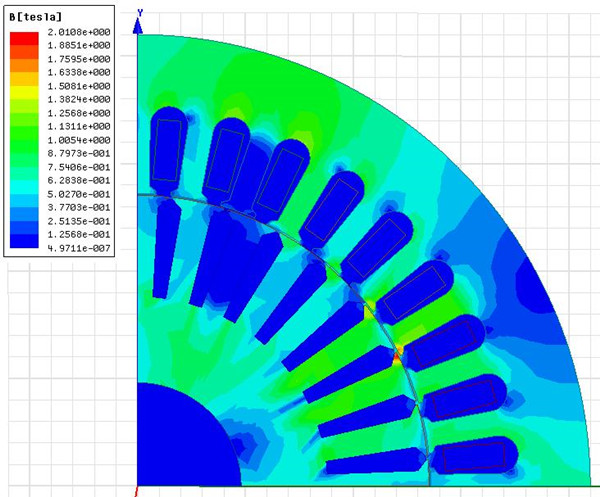This screenshot has height=497, width=600.
Task: Click the legend value 8.7973e-001
Action: click(x=79, y=153)
